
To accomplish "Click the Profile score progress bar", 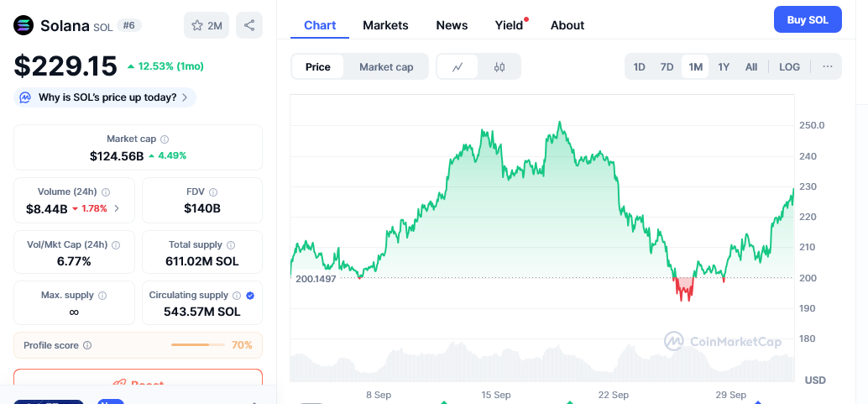I will point(197,345).
